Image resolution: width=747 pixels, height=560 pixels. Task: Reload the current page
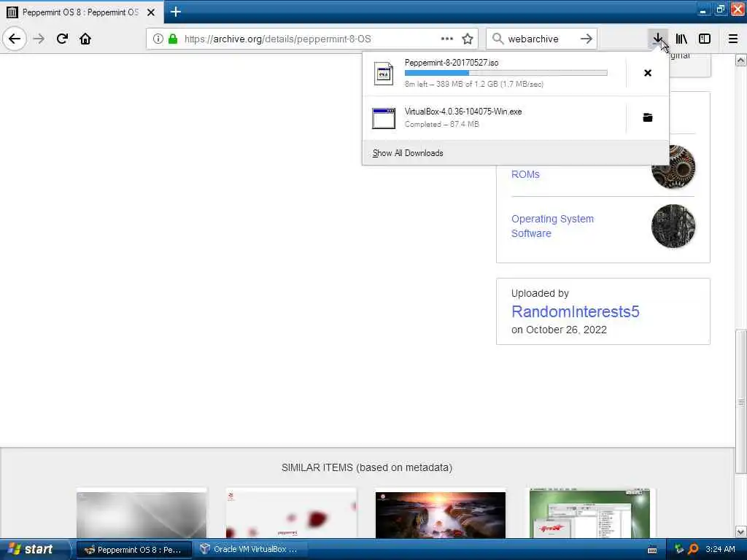(x=62, y=39)
